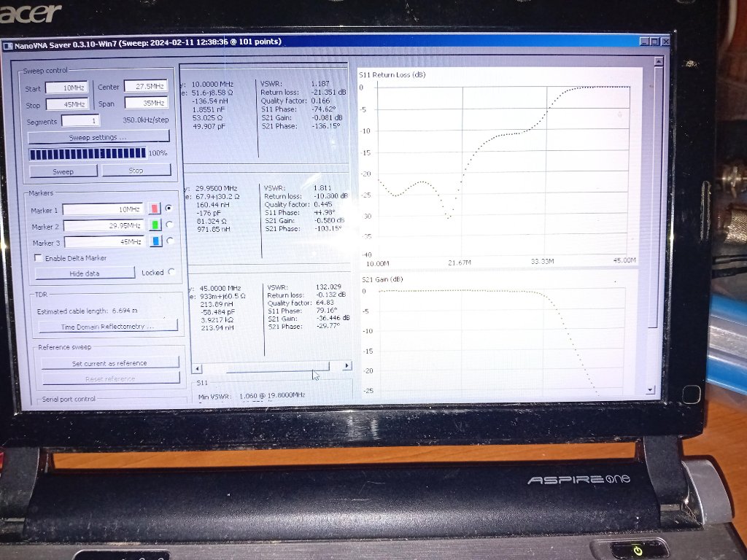Open Sweep settings dialog
Viewport: 747px width, 560px height.
(x=98, y=136)
